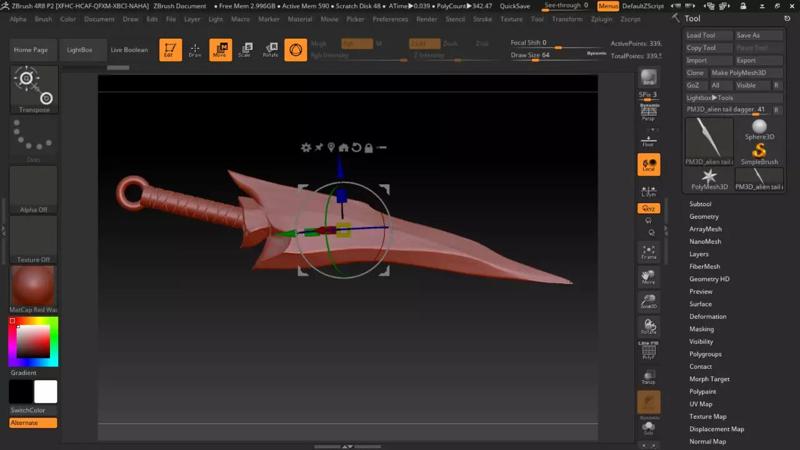Select the Sphere3D tool thumbnail
The width and height of the screenshot is (800, 450).
759,130
